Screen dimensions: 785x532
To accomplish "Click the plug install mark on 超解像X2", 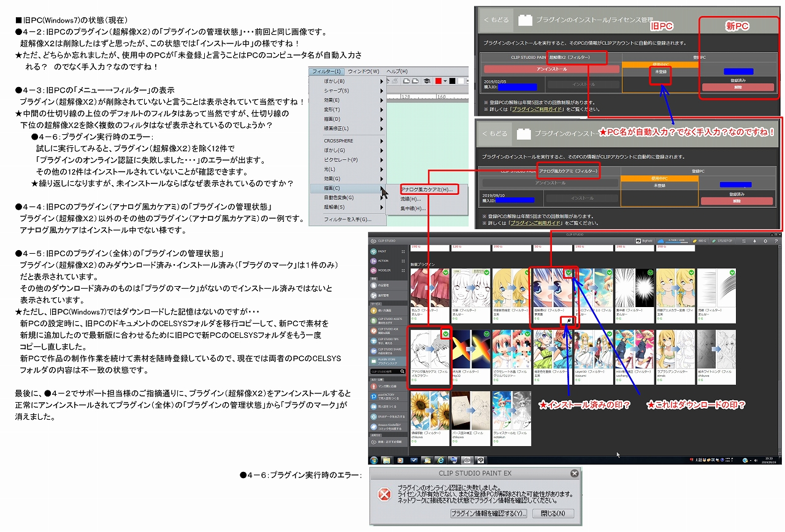I will (x=570, y=319).
